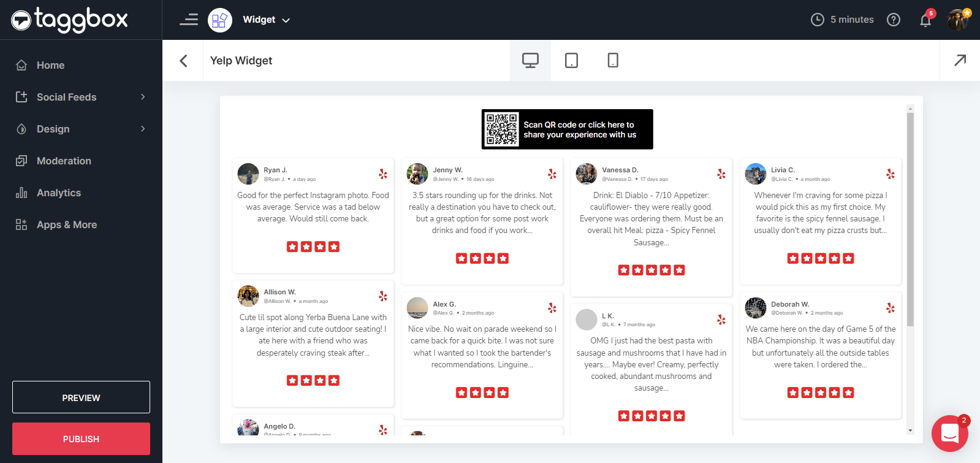This screenshot has height=463, width=980.
Task: Go to Moderation in sidebar
Action: tap(64, 161)
